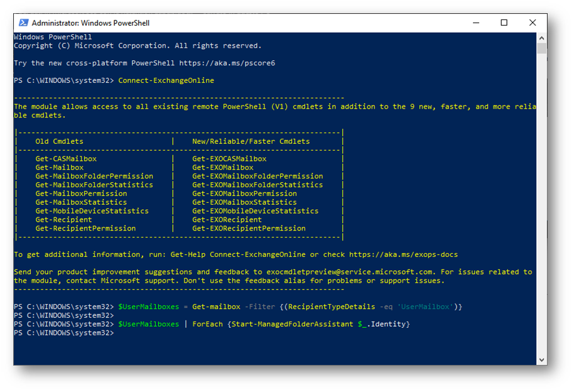
Task: Click the https://aka.ms/exops-docs URL
Action: 403,254
